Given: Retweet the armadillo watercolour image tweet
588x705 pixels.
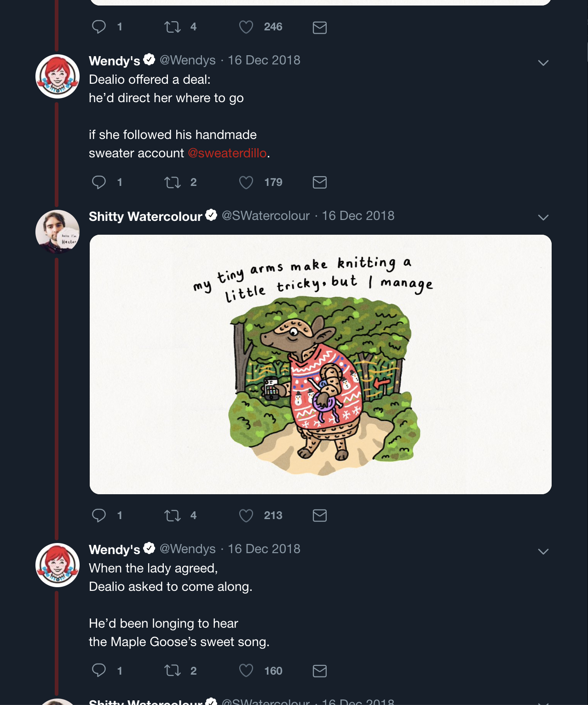Looking at the screenshot, I should click(x=173, y=515).
